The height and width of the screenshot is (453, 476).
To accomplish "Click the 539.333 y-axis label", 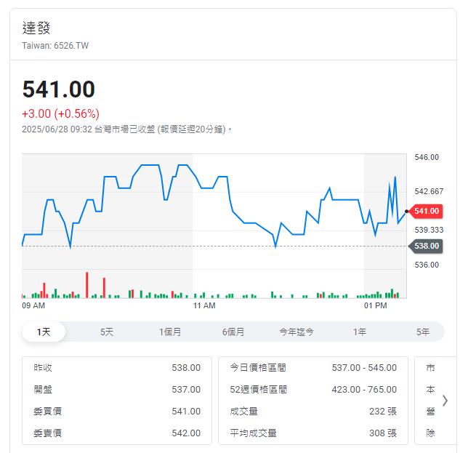I will point(429,230).
